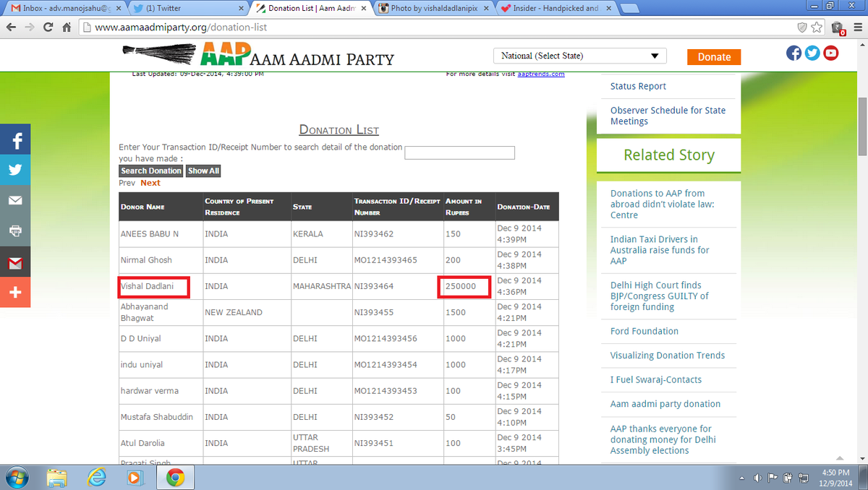The width and height of the screenshot is (868, 490).
Task: Show hidden system tray icons arrow
Action: (742, 478)
